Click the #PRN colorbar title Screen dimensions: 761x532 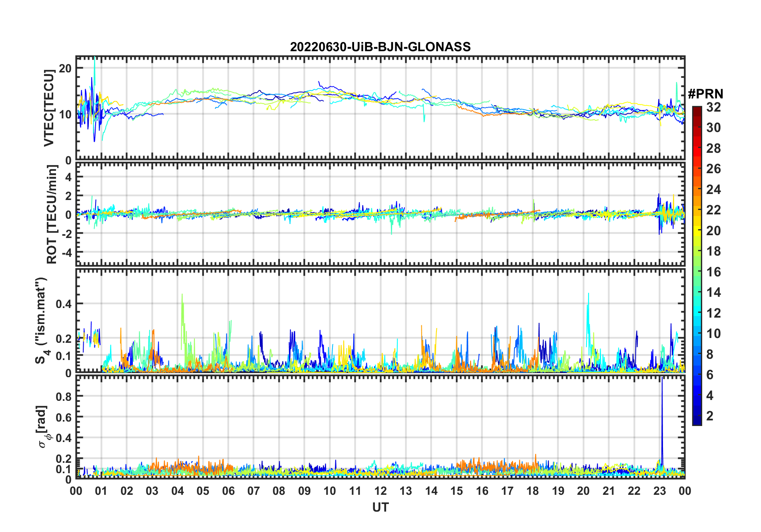(705, 94)
